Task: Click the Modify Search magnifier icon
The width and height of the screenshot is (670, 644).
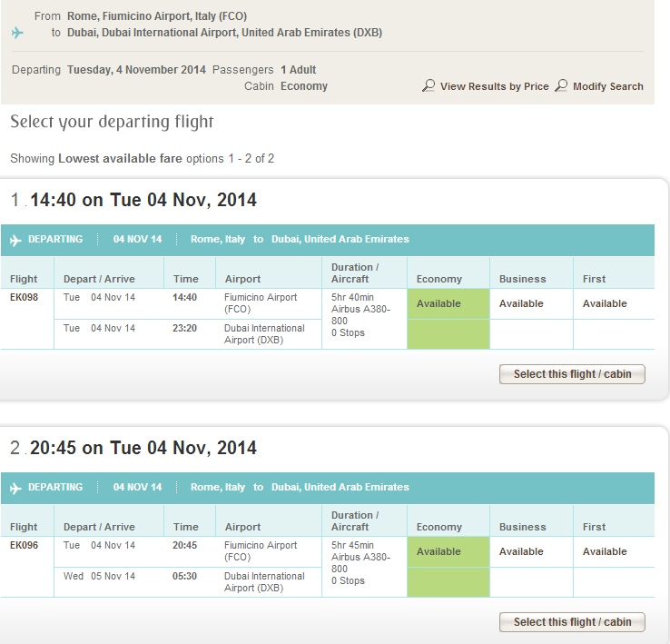Action: (561, 86)
